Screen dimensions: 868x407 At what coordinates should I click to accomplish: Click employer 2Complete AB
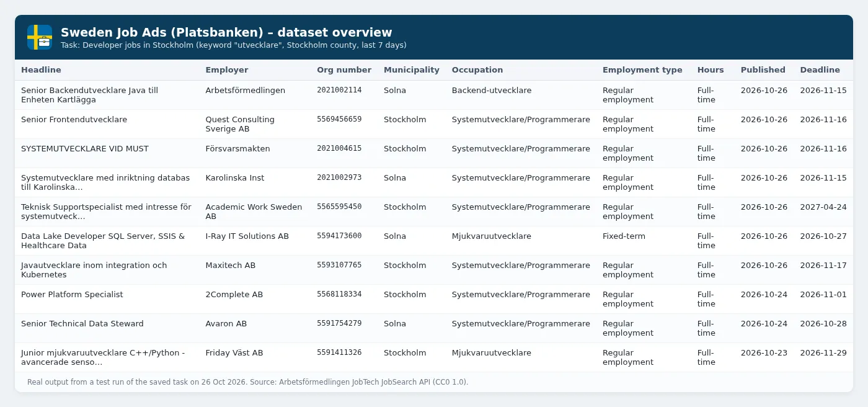click(x=234, y=295)
